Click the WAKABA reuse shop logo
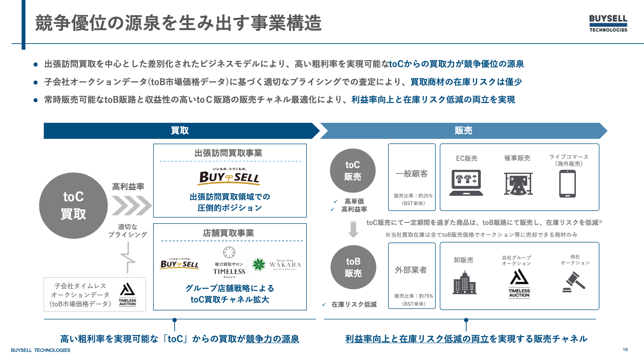 pyautogui.click(x=276, y=264)
